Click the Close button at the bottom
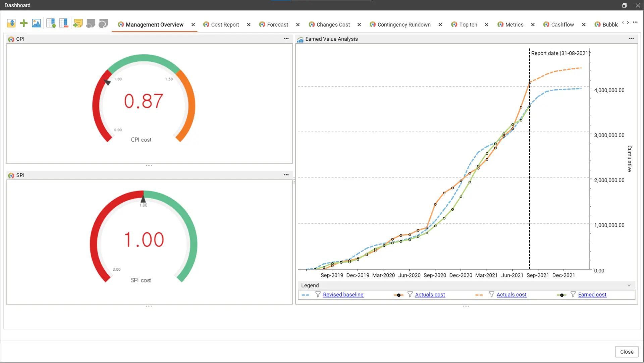Viewport: 644px width, 363px height. (x=627, y=352)
